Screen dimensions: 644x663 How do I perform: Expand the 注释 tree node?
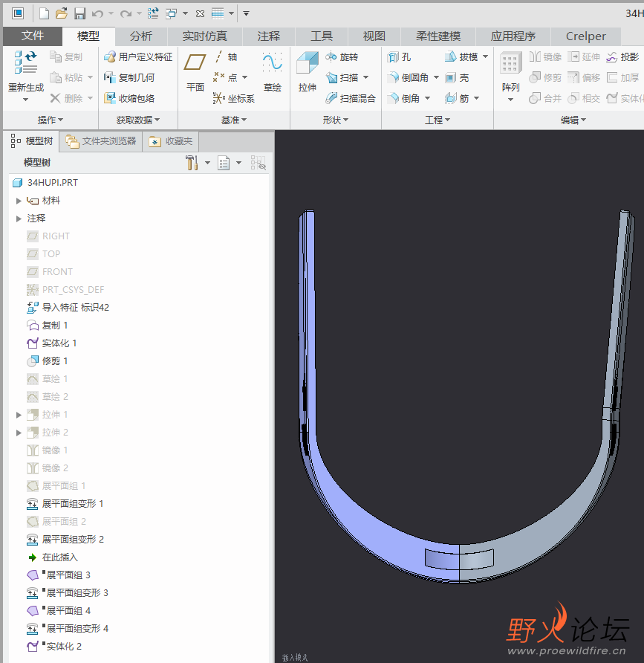(19, 219)
